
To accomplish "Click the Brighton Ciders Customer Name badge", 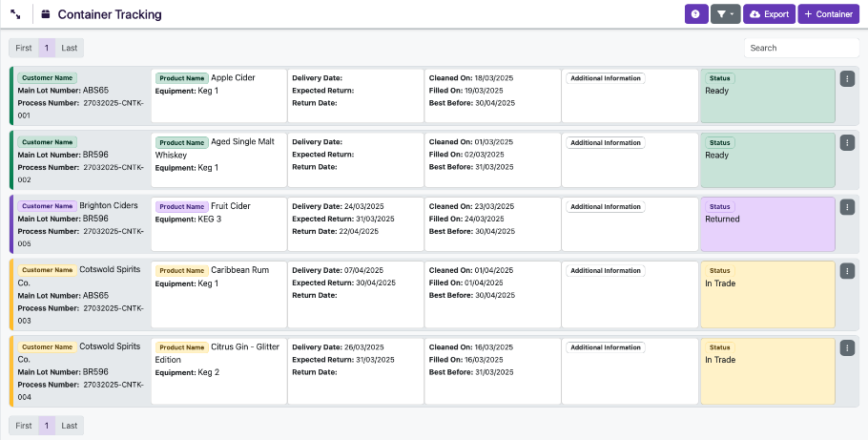I will pyautogui.click(x=47, y=206).
